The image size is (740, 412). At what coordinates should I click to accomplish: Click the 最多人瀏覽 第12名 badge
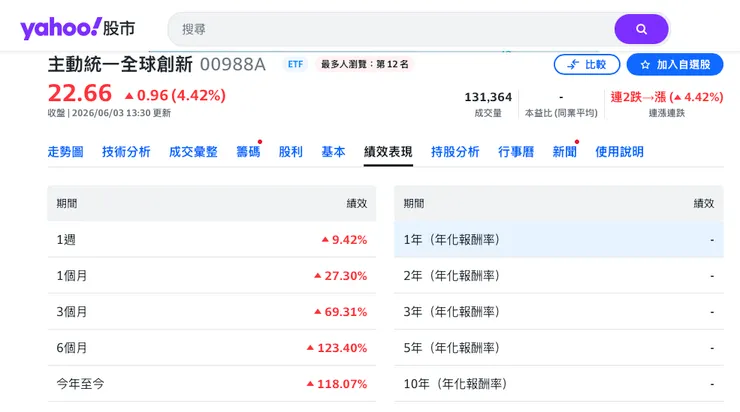click(x=365, y=64)
